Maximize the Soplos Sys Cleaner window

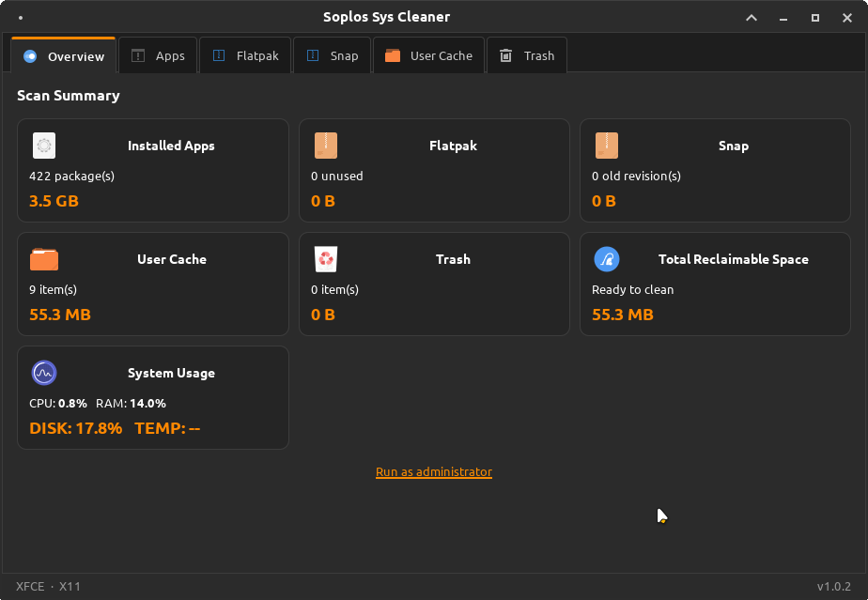814,18
